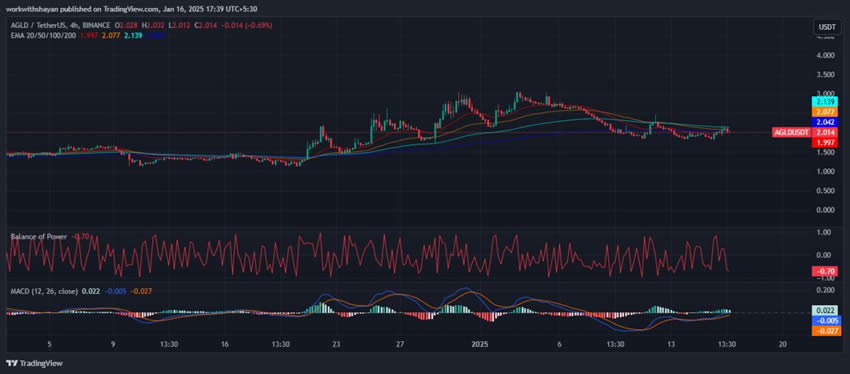The image size is (850, 374).
Task: Click the red 2.014 current price label
Action: click(824, 132)
